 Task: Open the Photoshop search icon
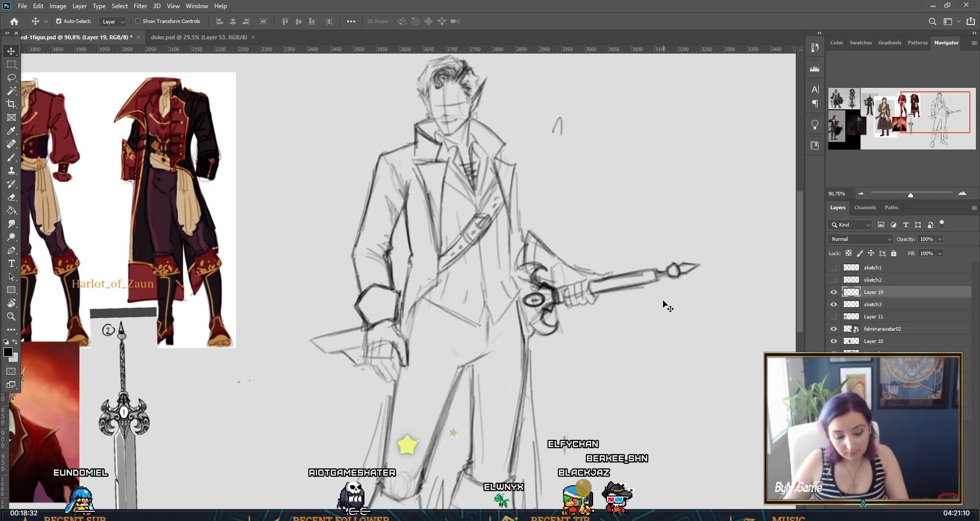(932, 21)
